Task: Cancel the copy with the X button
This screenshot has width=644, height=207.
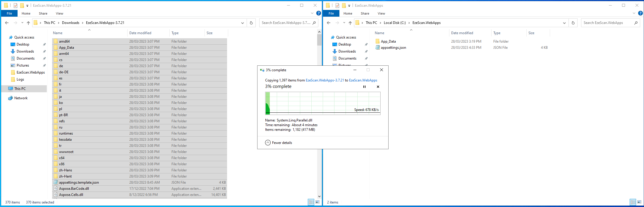Action: click(x=378, y=87)
